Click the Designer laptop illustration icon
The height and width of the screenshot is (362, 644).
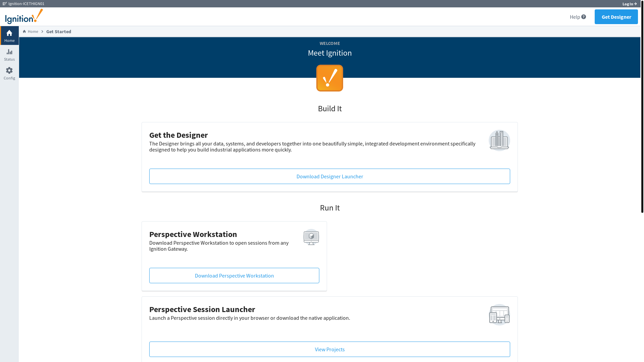pyautogui.click(x=499, y=140)
